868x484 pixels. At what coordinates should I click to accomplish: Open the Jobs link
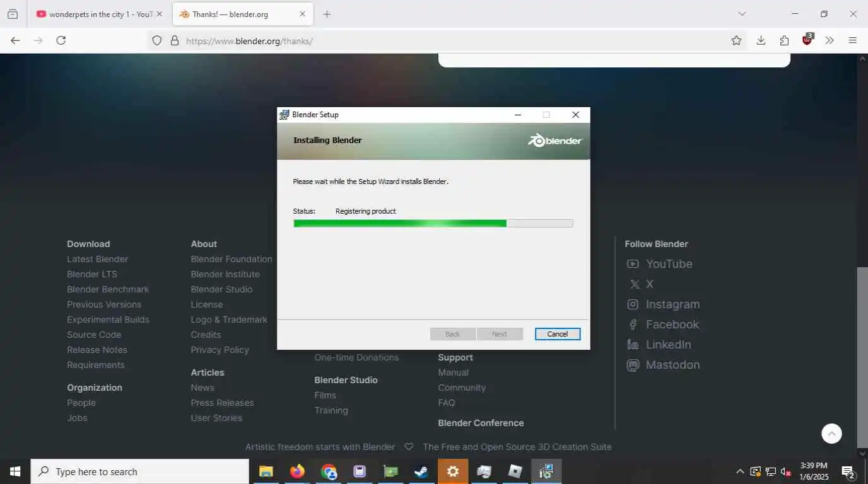point(77,418)
